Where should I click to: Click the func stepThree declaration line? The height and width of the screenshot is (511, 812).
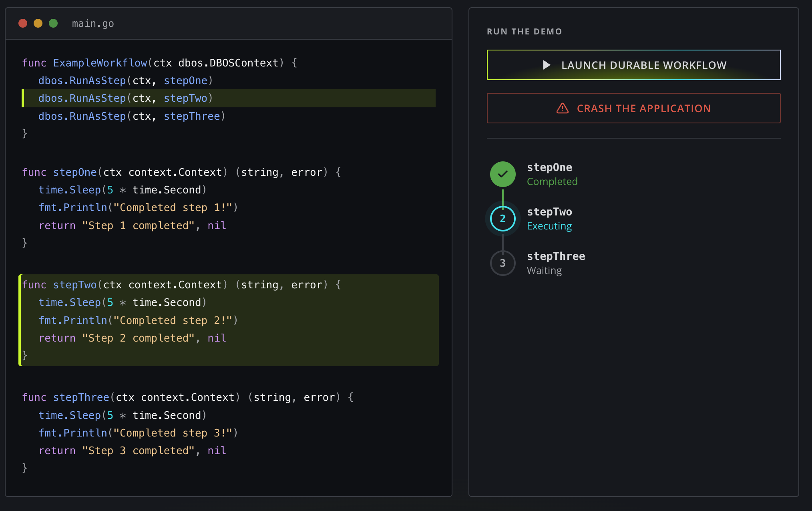point(188,397)
